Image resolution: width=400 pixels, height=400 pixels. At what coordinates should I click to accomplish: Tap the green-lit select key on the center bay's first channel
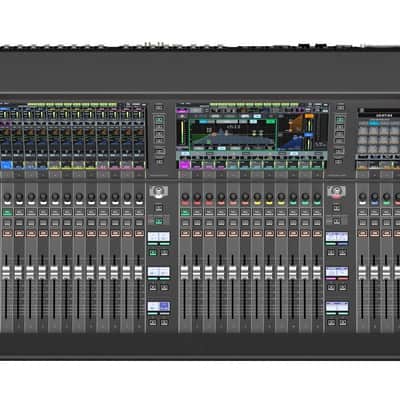click(185, 212)
